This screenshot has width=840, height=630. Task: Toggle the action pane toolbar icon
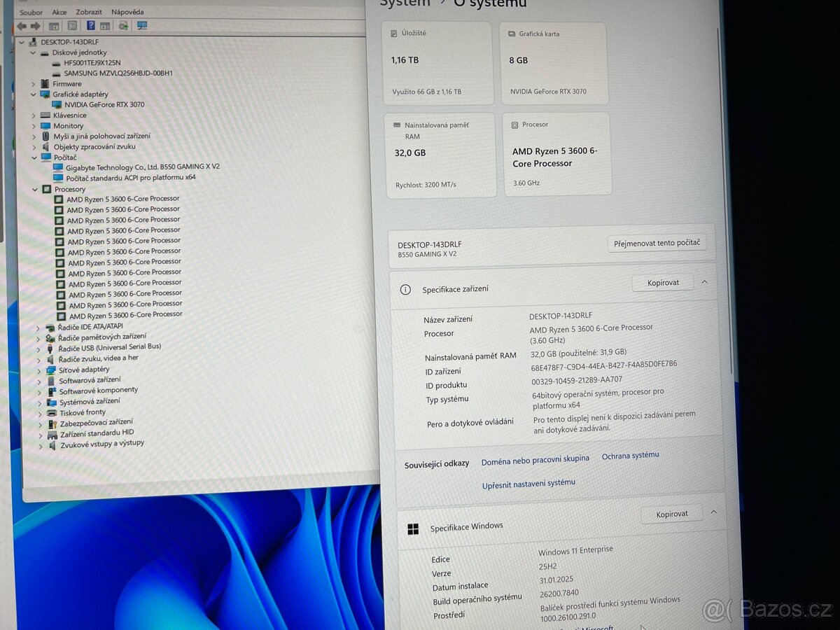pos(105,26)
